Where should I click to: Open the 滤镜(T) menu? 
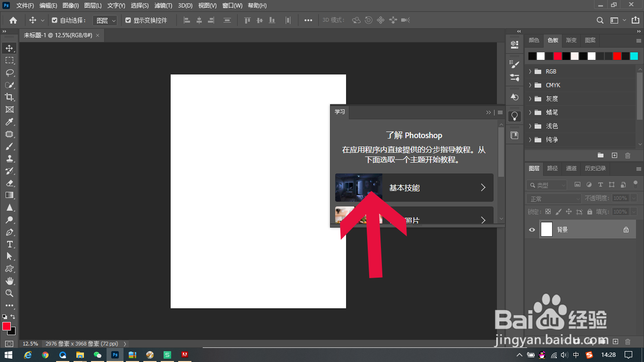click(x=163, y=6)
